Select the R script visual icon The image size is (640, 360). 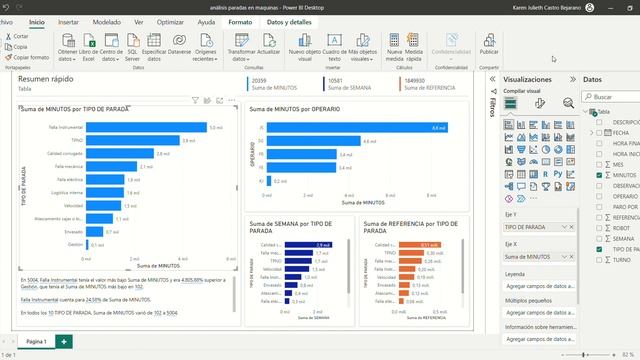(546, 174)
